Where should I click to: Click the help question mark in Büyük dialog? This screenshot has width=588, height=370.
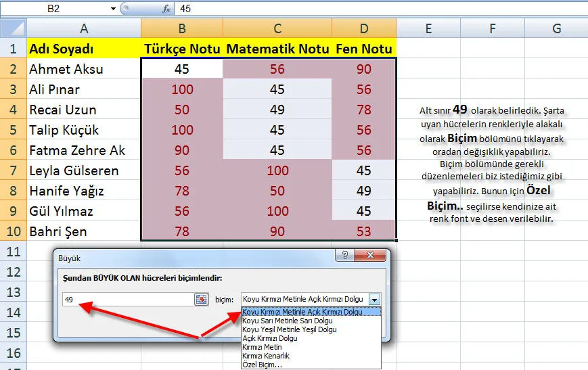[x=346, y=257]
